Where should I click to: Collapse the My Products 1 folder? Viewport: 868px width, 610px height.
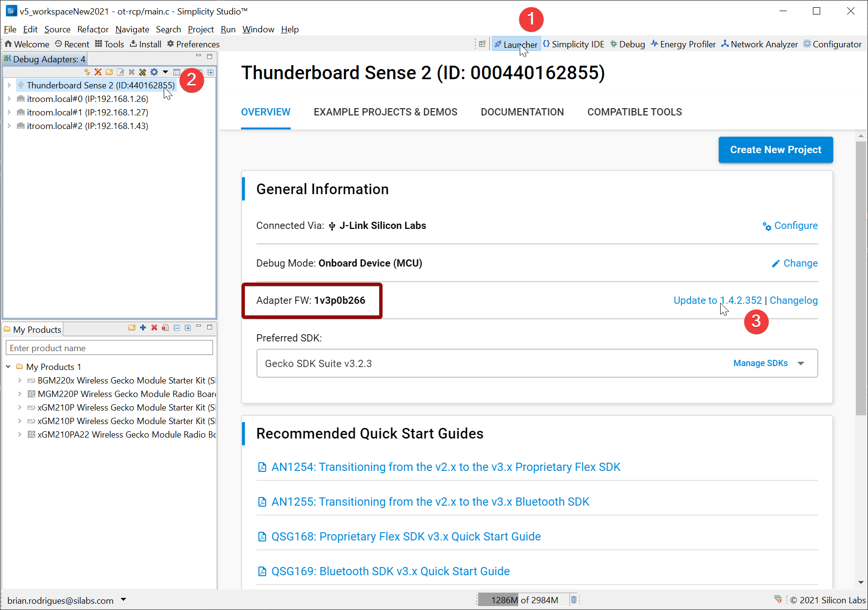(x=8, y=367)
